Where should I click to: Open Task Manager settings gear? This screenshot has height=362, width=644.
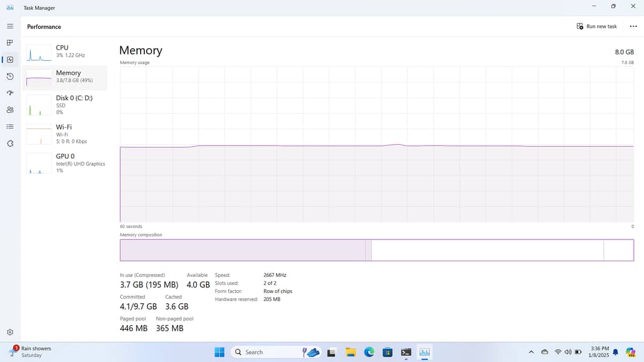point(10,332)
